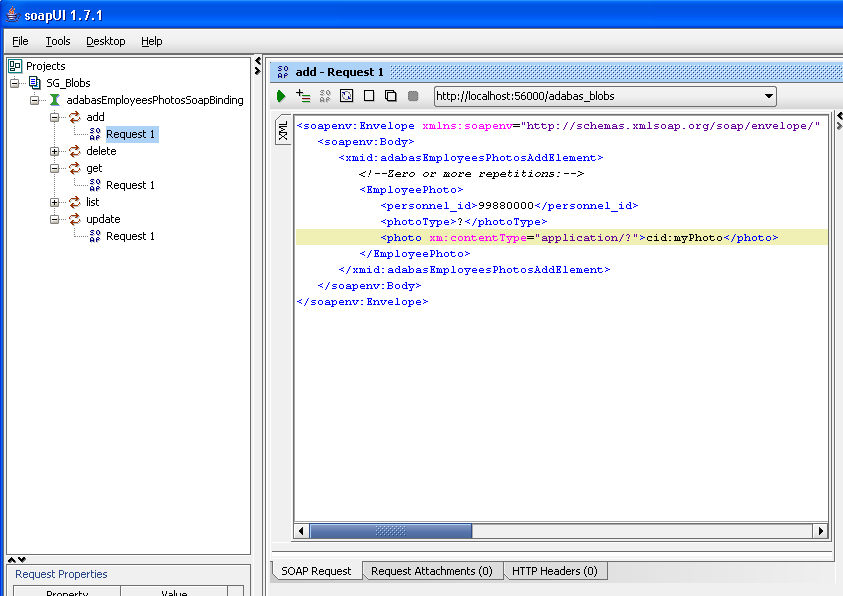The image size is (843, 596).
Task: Click the personnel_id value 99880000
Action: click(x=505, y=206)
